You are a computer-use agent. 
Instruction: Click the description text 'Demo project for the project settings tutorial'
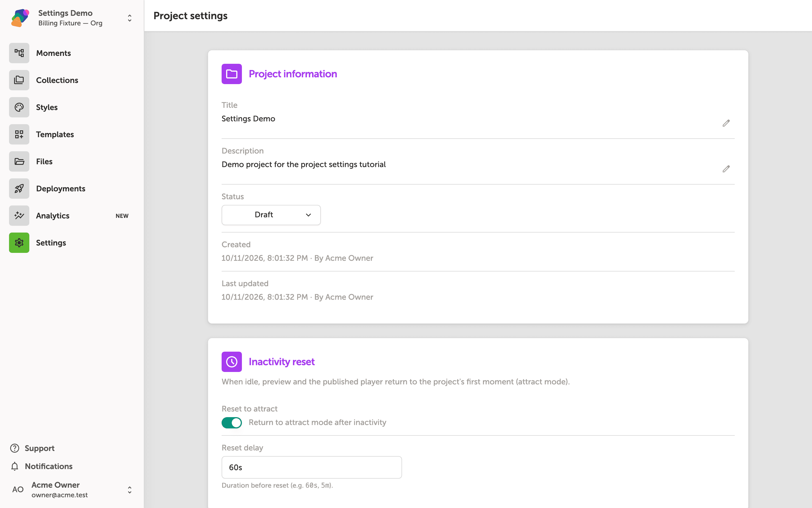304,164
